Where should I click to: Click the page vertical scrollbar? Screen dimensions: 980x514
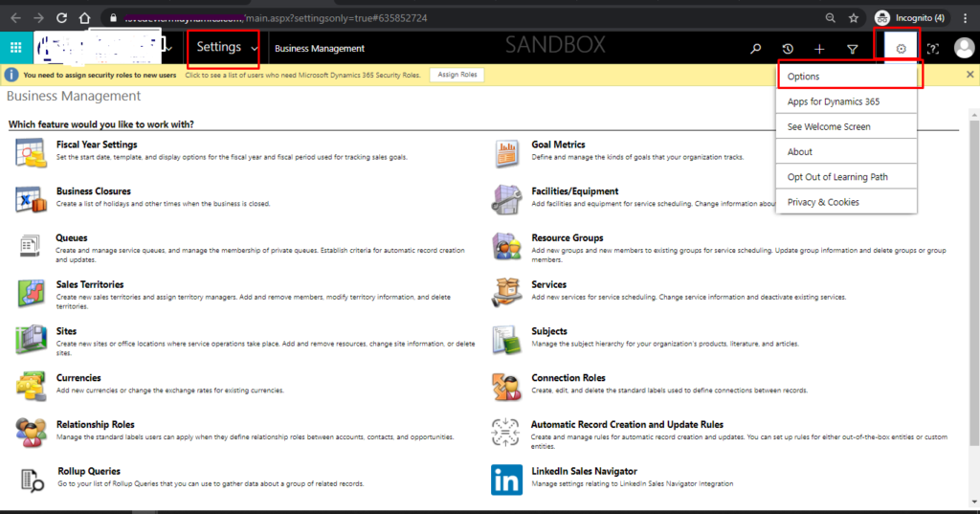974,283
